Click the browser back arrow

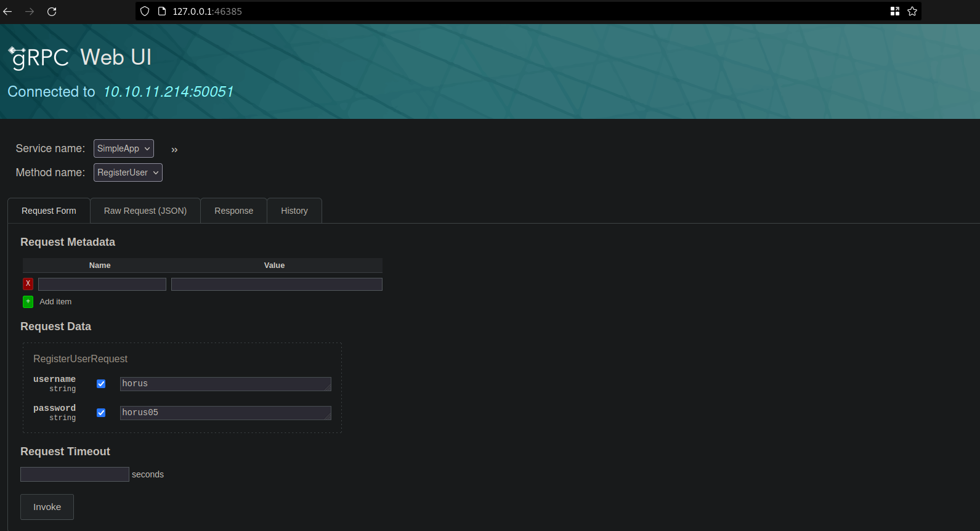(x=8, y=12)
